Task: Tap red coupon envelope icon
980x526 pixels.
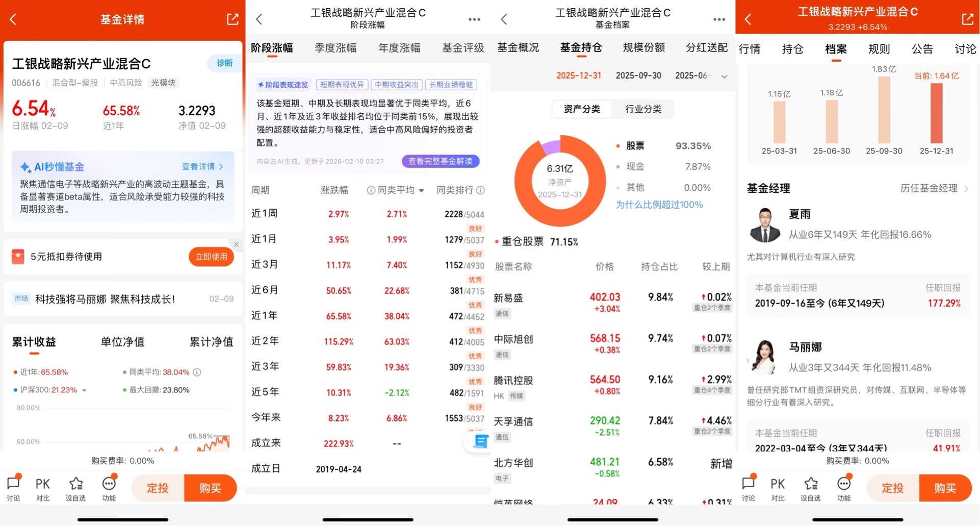Action: point(18,257)
